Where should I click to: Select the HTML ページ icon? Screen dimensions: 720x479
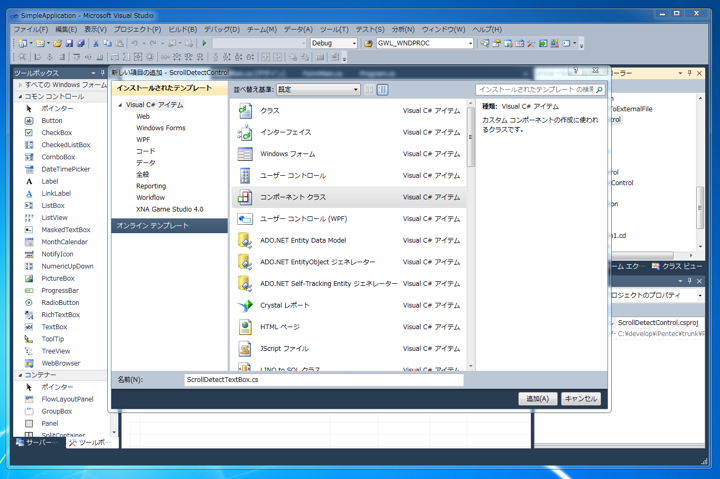[x=245, y=327]
